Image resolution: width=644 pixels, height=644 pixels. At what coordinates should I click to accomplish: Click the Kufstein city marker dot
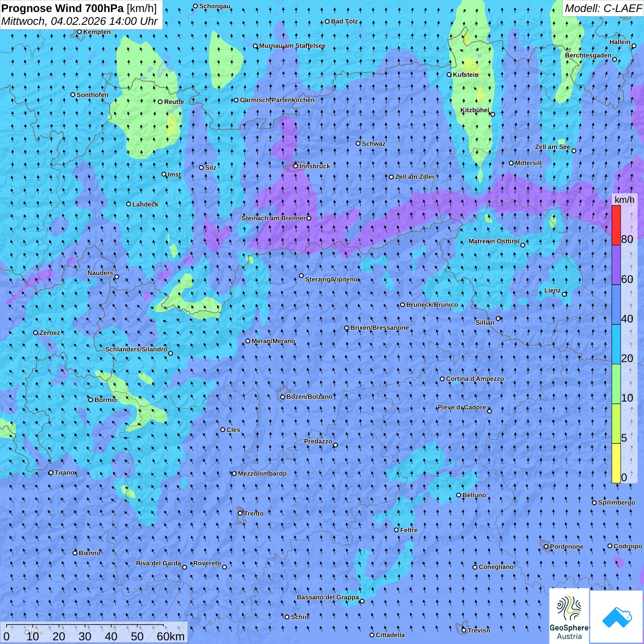click(x=449, y=75)
